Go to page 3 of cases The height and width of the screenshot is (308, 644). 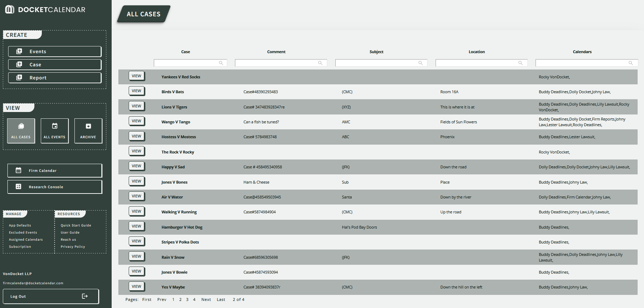pos(187,299)
